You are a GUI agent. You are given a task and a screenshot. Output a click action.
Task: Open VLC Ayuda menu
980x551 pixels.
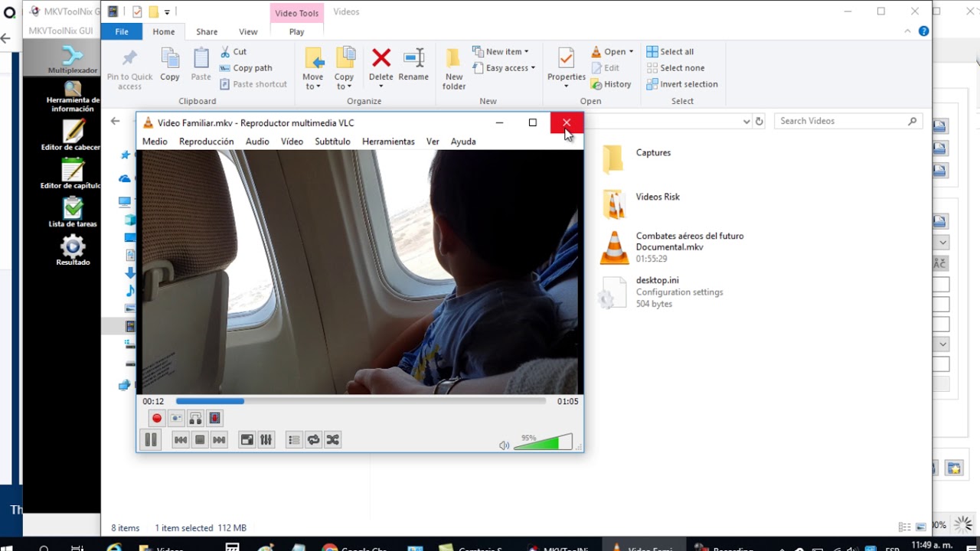coord(463,142)
